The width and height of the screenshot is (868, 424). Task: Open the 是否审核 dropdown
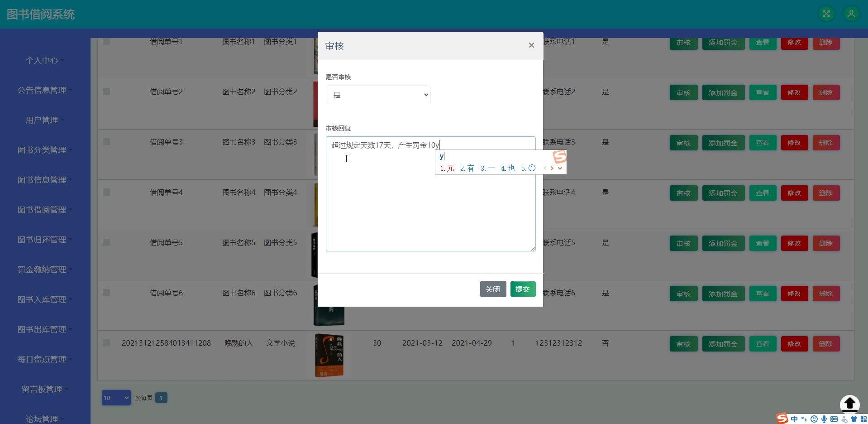(378, 95)
